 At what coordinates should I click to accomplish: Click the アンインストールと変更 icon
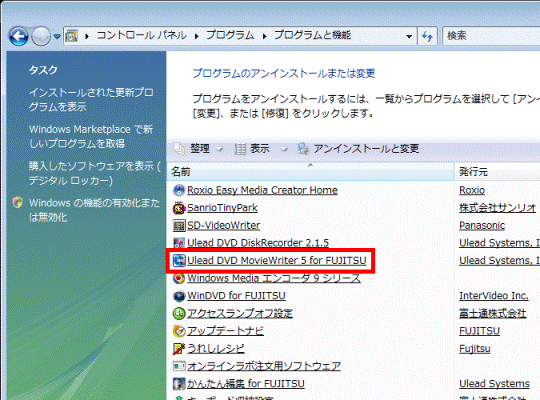303,149
